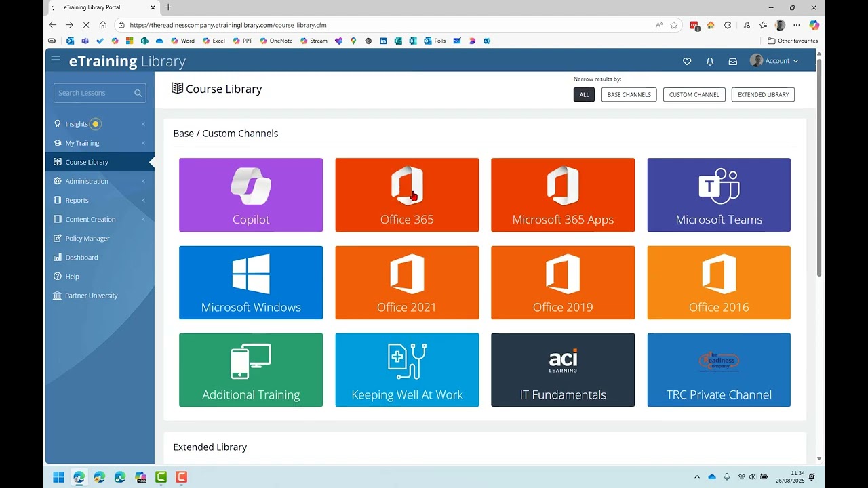Viewport: 868px width, 488px height.
Task: Filter results by Custom Channel
Action: [x=694, y=95]
